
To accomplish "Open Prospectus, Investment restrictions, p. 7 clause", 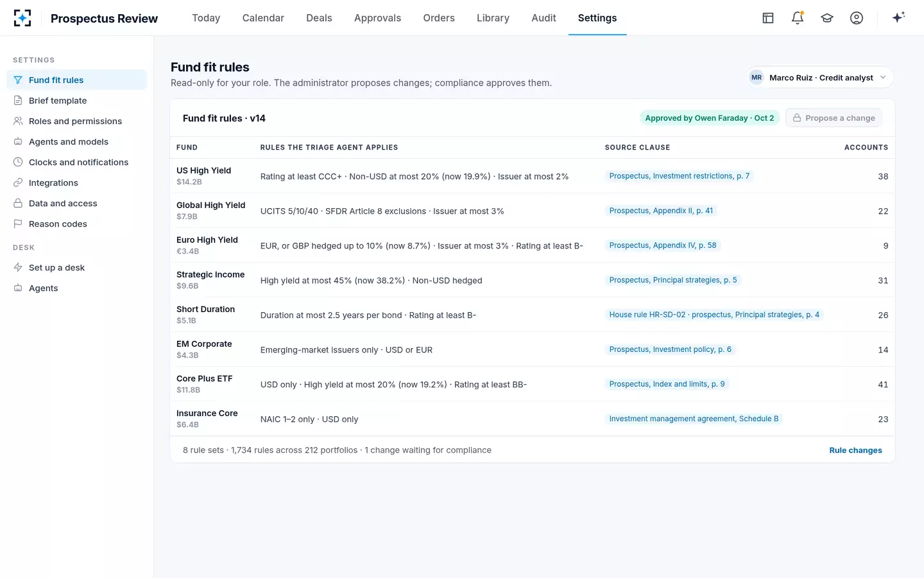I will 679,176.
